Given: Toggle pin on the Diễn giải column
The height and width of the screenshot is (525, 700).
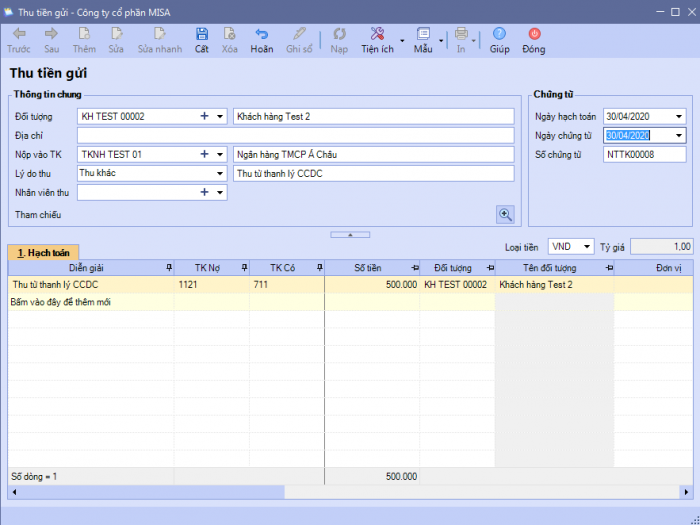Looking at the screenshot, I should point(168,268).
